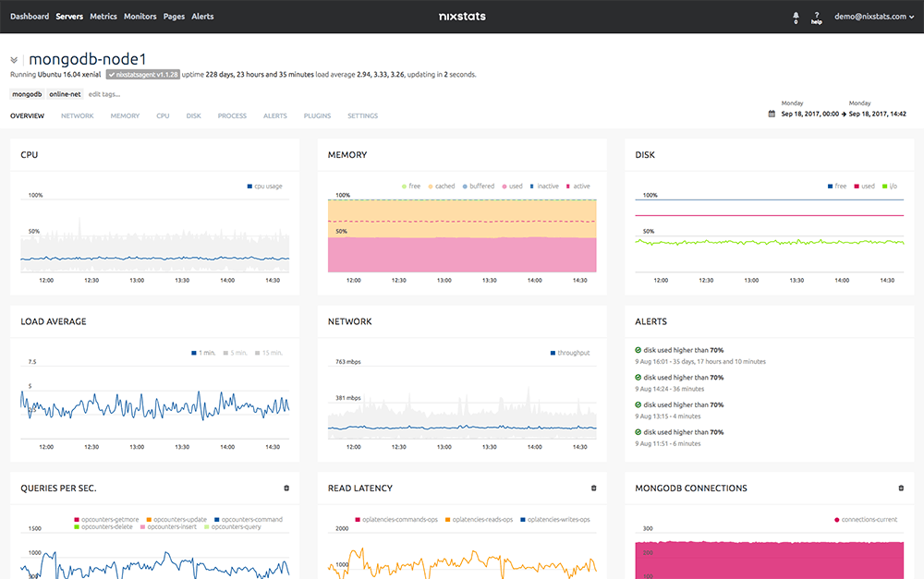Switch to the NETWORK tab
Image resolution: width=924 pixels, height=579 pixels.
77,116
